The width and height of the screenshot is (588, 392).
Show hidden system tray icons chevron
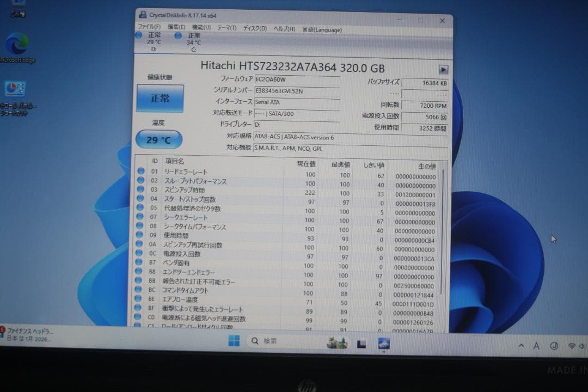(x=521, y=346)
